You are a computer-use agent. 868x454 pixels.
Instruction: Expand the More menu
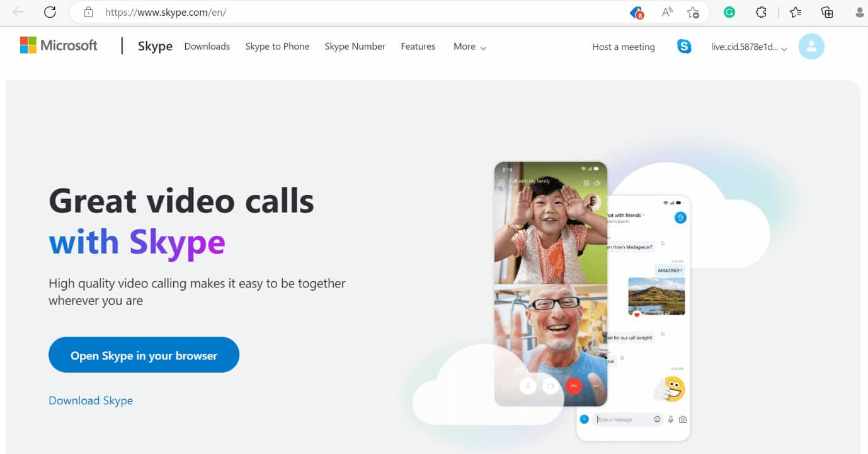(x=470, y=47)
